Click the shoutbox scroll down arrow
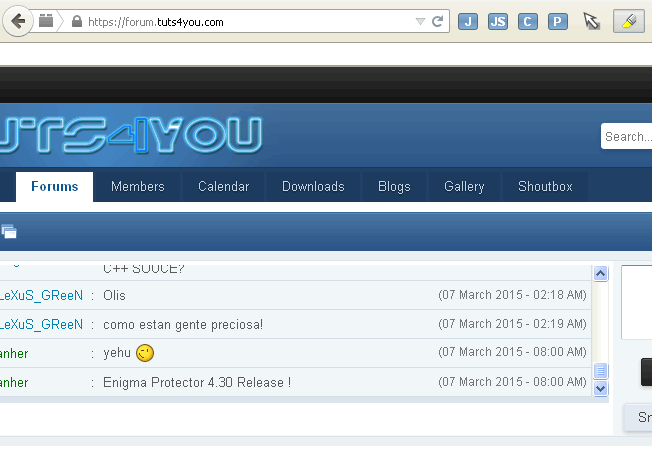Viewport: 652px width, 450px height. click(601, 388)
